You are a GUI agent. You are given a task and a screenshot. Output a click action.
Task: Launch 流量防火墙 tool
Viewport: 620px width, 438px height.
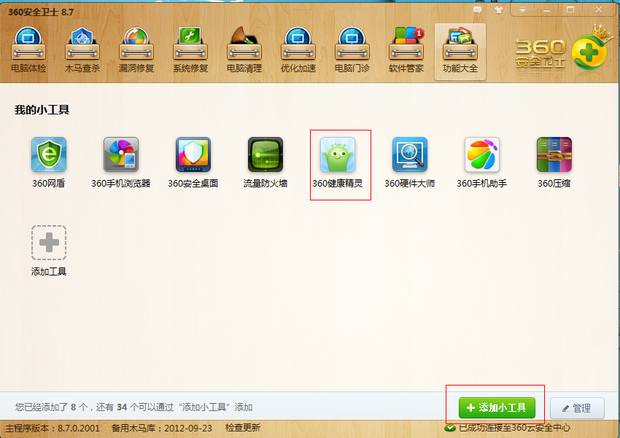coord(265,163)
